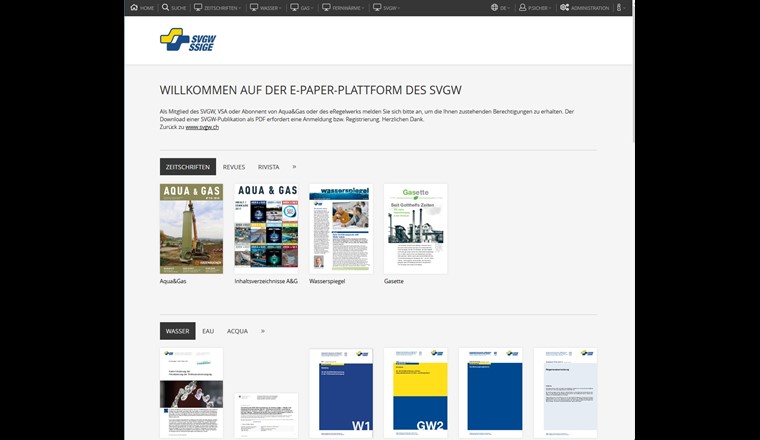Click the "Wasserspiegel" caption text

tap(327, 281)
